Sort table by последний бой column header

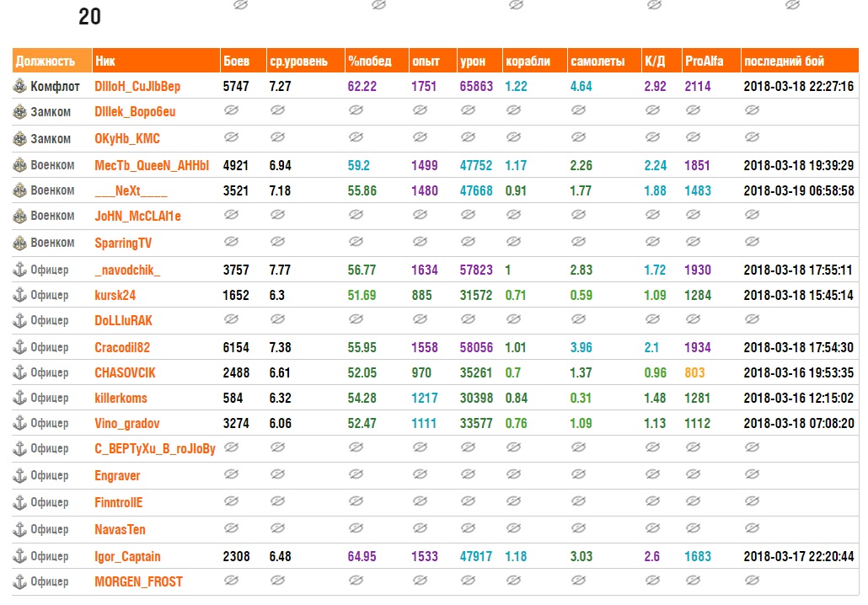[x=800, y=61]
